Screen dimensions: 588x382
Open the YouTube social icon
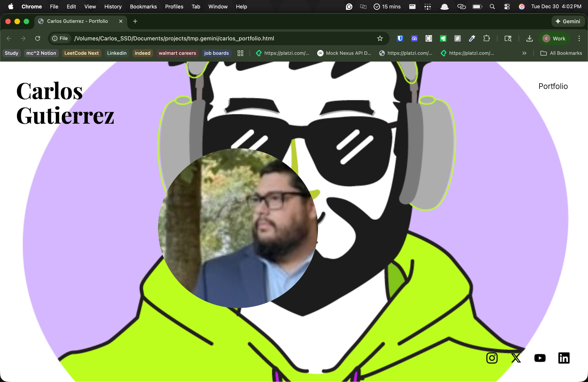[x=540, y=358]
